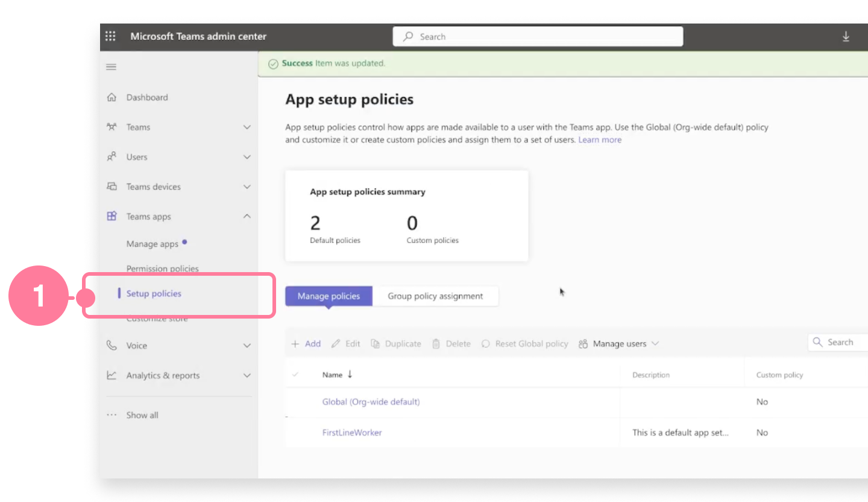Click the Duplicate copy icon
Screen dimensions: 868x502
coord(375,344)
